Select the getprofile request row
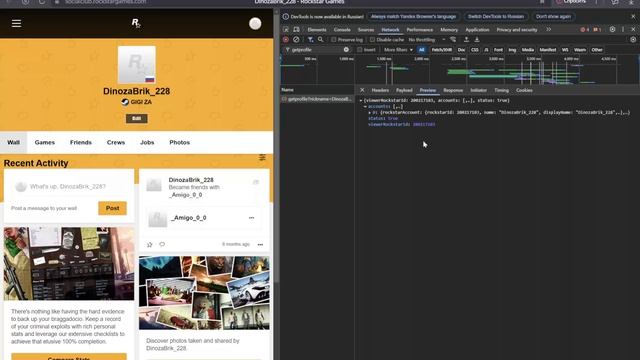The height and width of the screenshot is (360, 640). pos(317,99)
